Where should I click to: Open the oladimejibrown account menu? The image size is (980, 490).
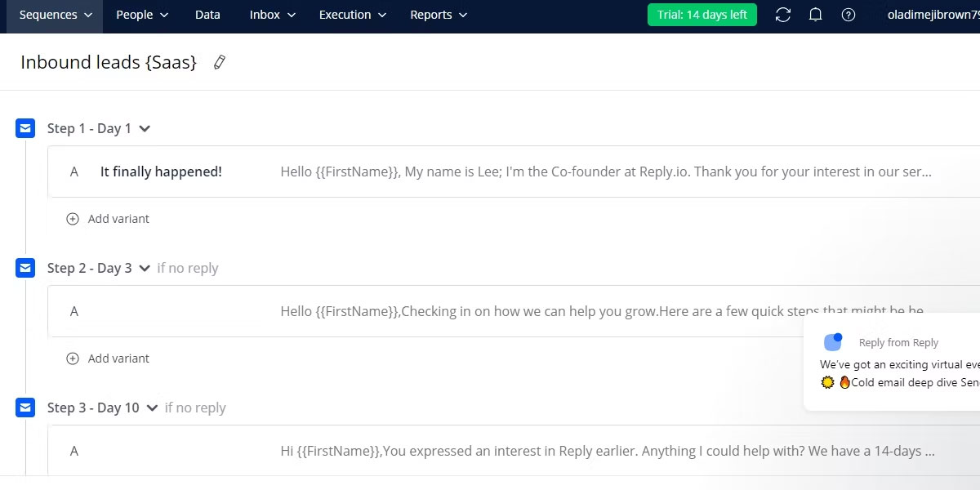point(933,15)
